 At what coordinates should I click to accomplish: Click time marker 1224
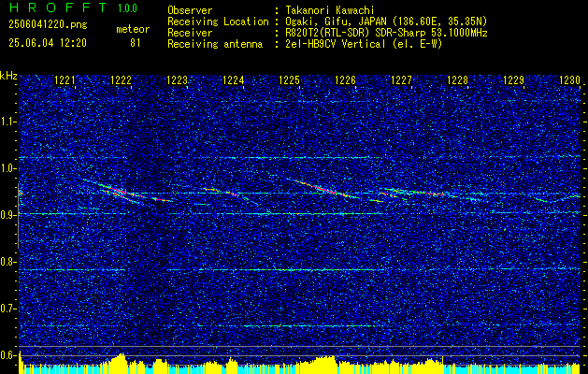[234, 79]
